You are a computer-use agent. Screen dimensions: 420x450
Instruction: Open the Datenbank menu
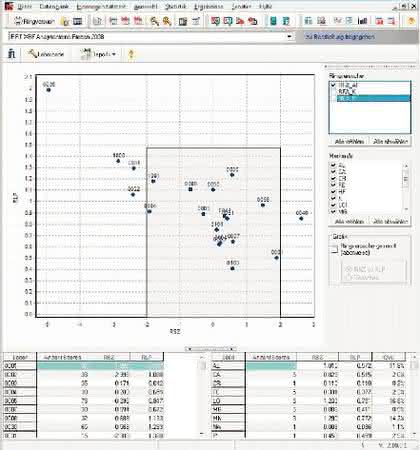pos(54,7)
